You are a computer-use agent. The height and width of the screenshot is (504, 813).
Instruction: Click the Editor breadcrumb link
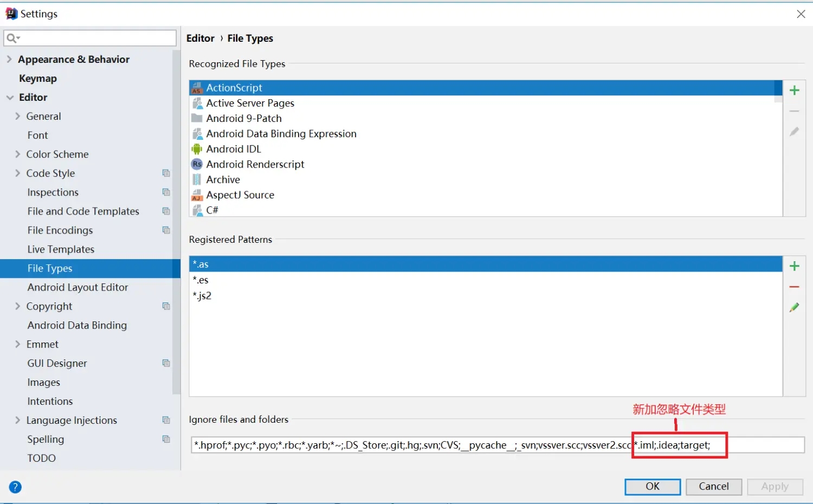point(200,38)
